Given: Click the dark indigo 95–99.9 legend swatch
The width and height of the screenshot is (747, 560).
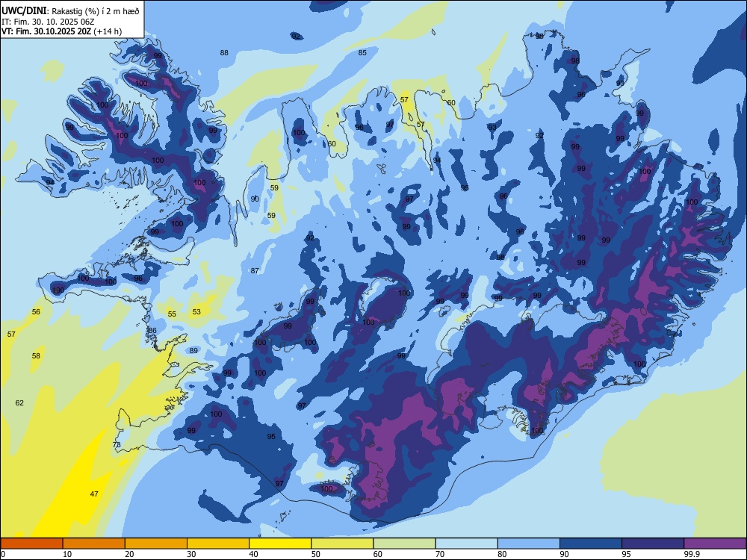Looking at the screenshot, I should (x=653, y=544).
